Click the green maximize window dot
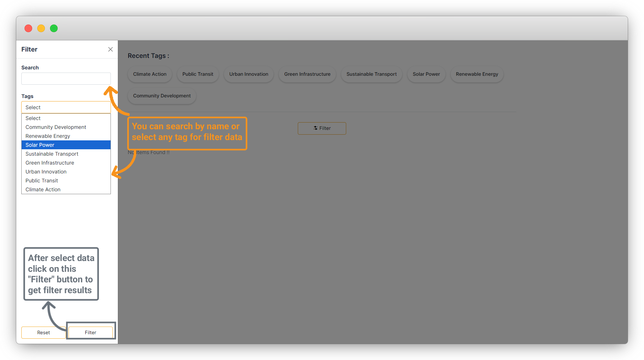This screenshot has width=644, height=360. [x=54, y=28]
